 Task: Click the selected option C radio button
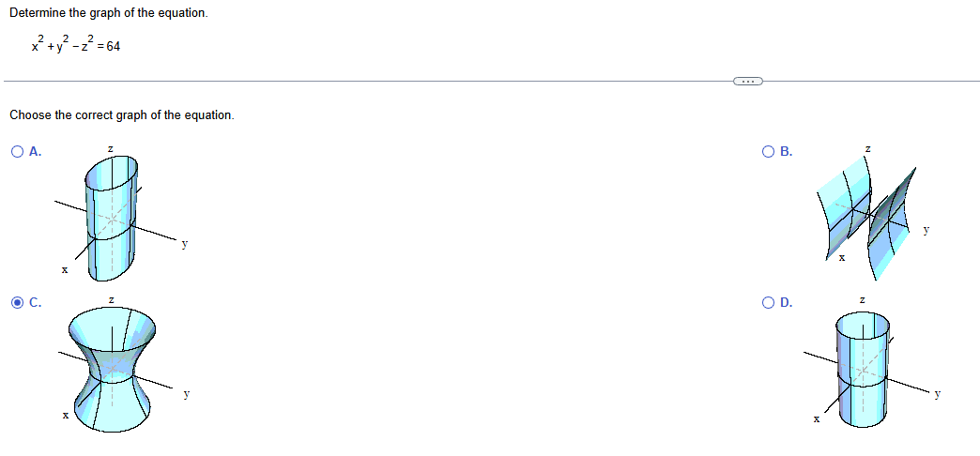tap(18, 303)
